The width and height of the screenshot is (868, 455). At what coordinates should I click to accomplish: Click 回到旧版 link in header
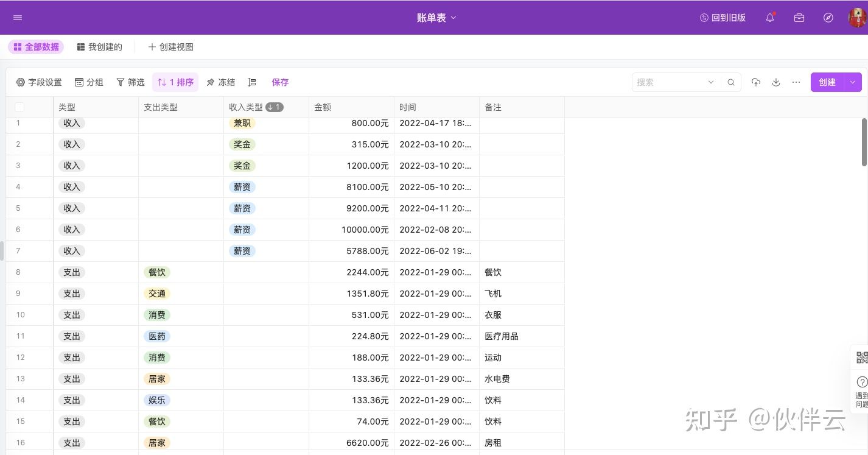723,18
